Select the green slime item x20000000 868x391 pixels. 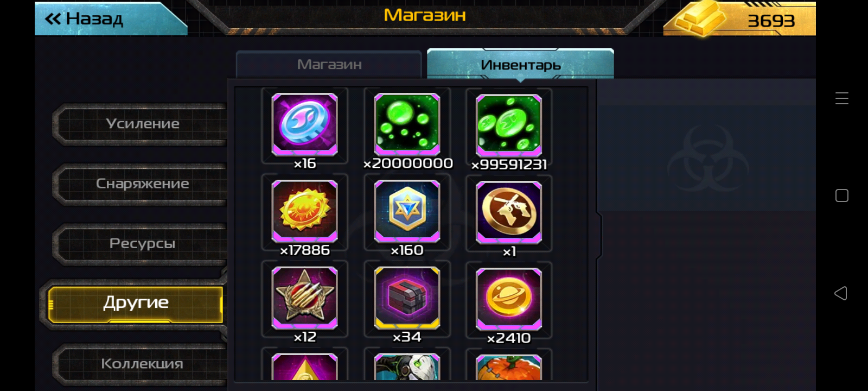pos(407,124)
